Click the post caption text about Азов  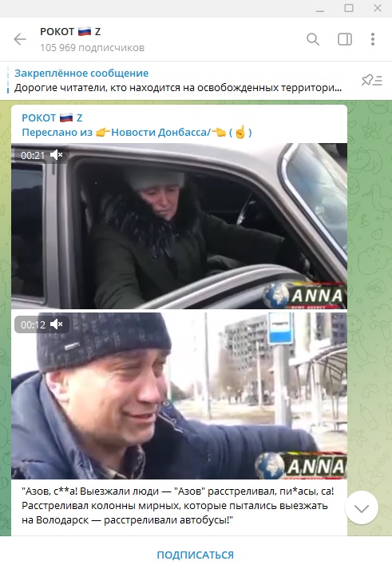point(178,505)
